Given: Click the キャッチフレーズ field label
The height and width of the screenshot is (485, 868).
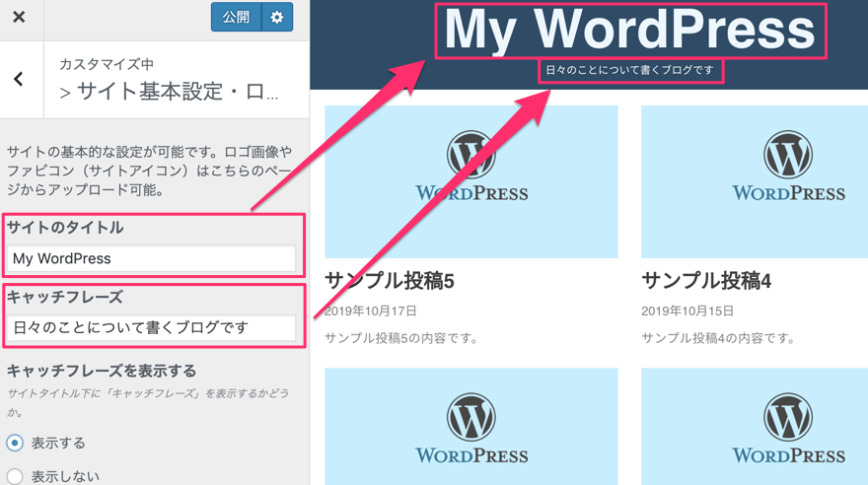Looking at the screenshot, I should [x=65, y=297].
